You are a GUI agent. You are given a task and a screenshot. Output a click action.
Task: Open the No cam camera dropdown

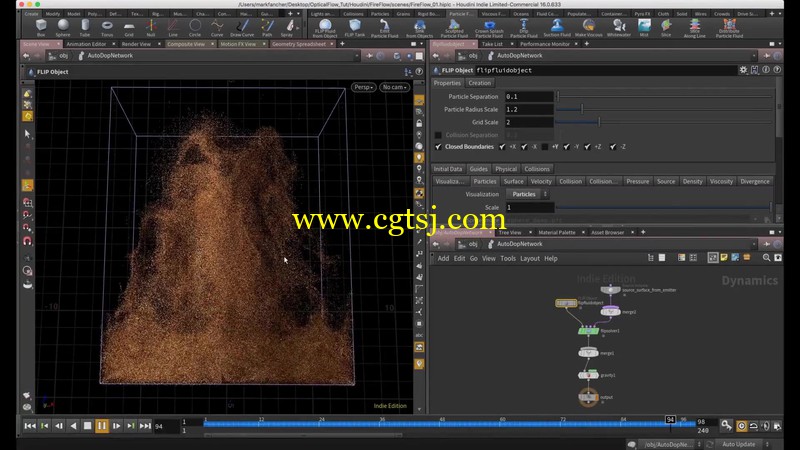pyautogui.click(x=395, y=87)
